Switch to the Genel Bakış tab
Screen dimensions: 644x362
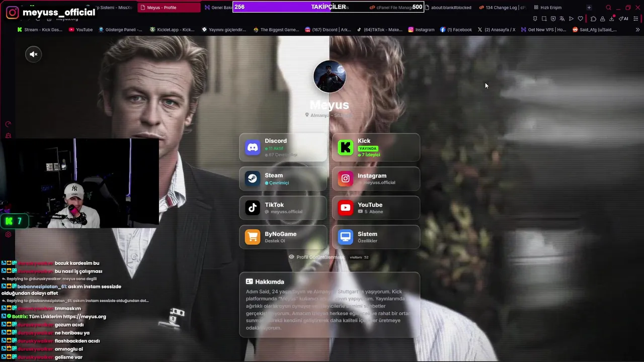pyautogui.click(x=218, y=8)
